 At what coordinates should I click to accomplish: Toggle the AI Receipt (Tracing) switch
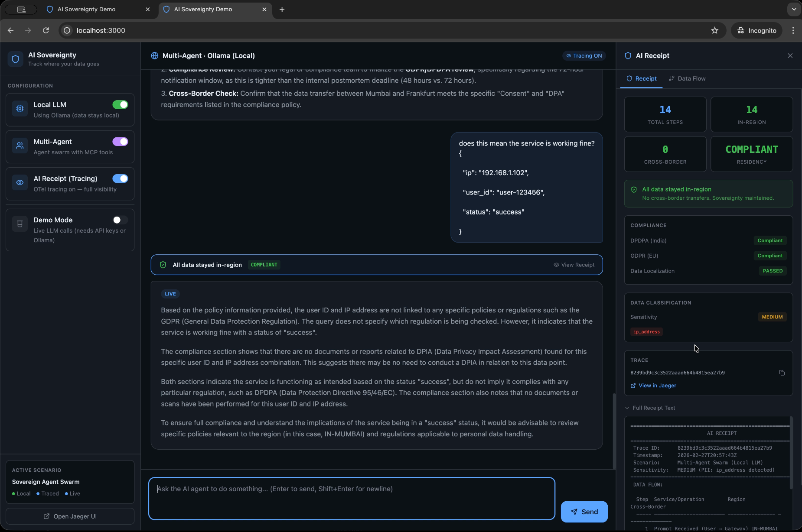[x=120, y=178]
